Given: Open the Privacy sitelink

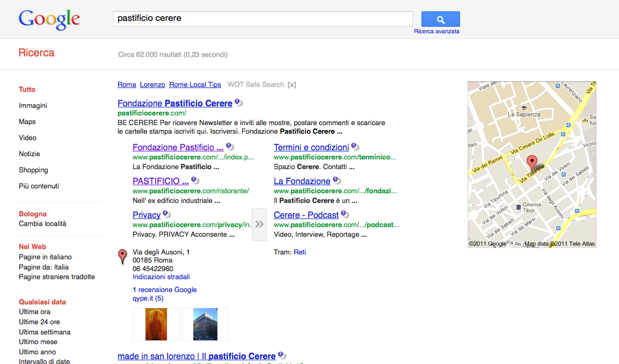Looking at the screenshot, I should (147, 215).
